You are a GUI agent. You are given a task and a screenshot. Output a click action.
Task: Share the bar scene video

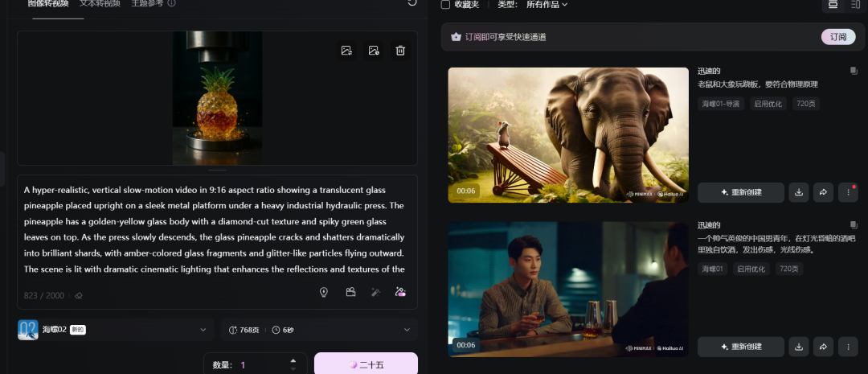point(823,347)
